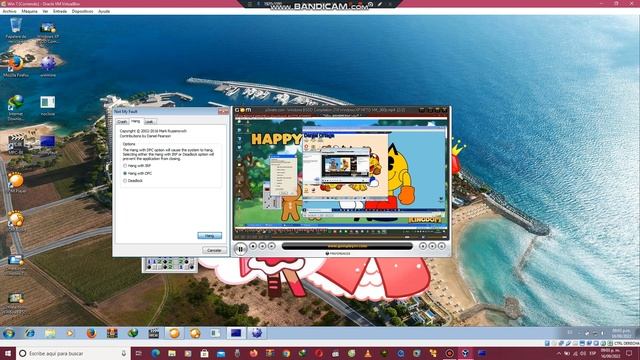Open VirtualBox Entrada menu

(60, 11)
